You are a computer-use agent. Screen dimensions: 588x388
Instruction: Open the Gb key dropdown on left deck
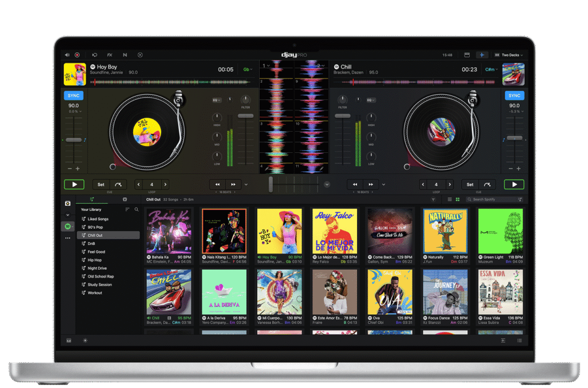coord(247,70)
